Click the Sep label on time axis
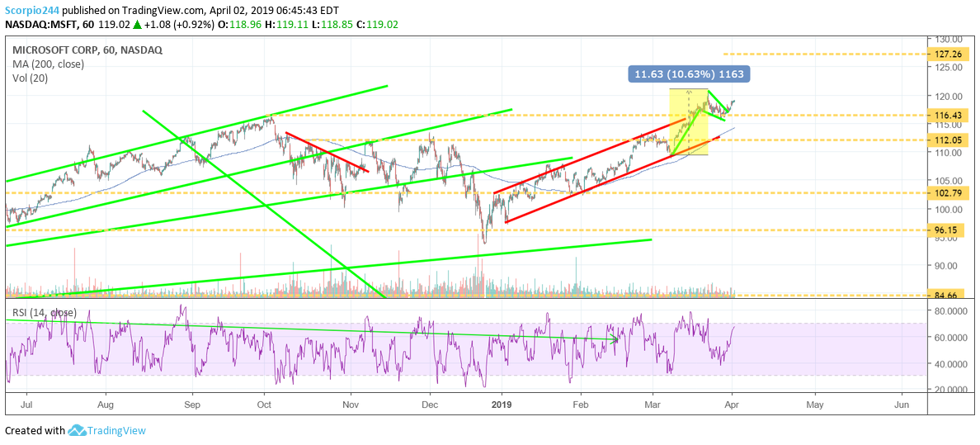 pos(193,405)
